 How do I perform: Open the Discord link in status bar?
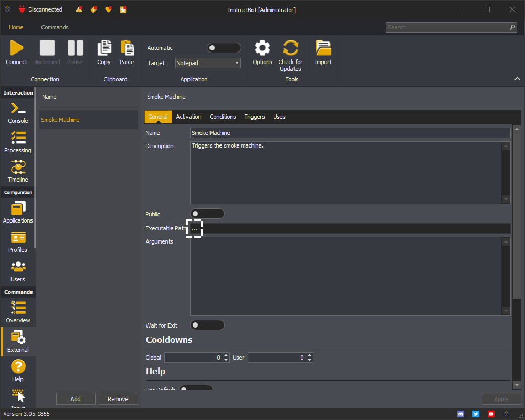[x=461, y=414]
